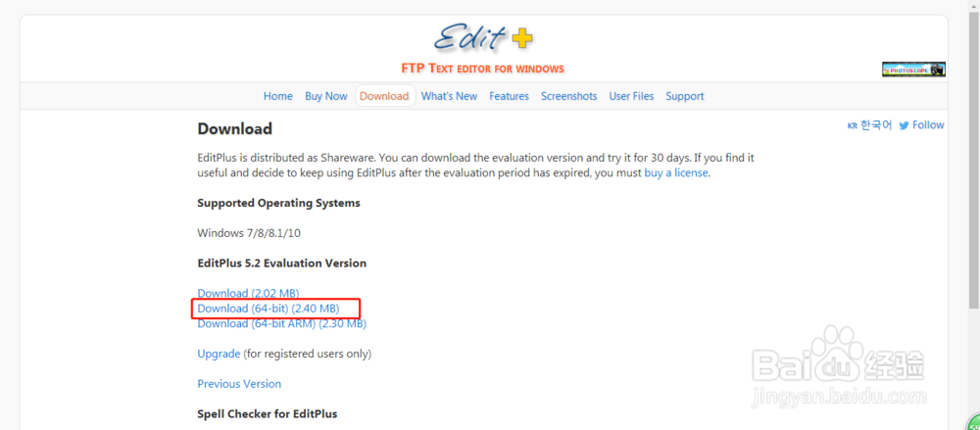
Task: Click the EditPlus logo at top
Action: coord(483,37)
